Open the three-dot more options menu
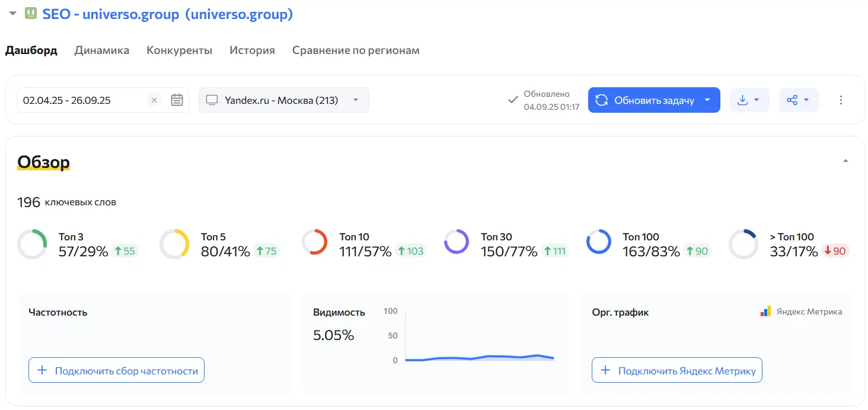This screenshot has width=868, height=410. point(841,100)
